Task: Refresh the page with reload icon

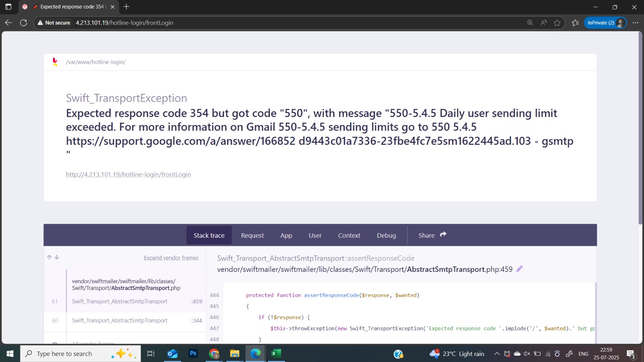Action: coord(24,23)
